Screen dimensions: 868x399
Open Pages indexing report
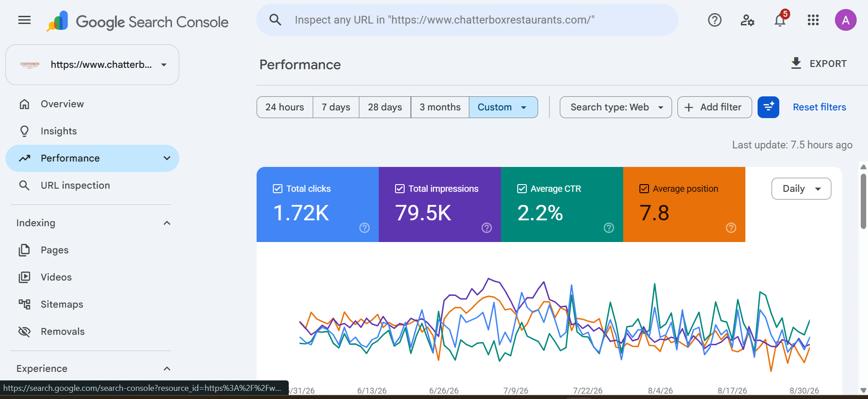[92, 250]
